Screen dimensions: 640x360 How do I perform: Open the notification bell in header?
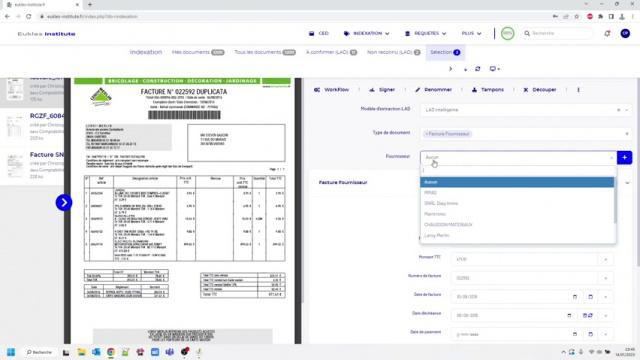pyautogui.click(x=607, y=33)
